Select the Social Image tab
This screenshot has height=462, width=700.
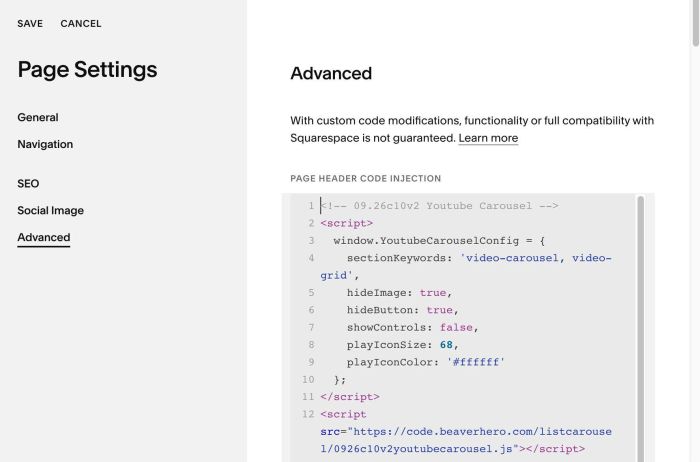click(50, 210)
